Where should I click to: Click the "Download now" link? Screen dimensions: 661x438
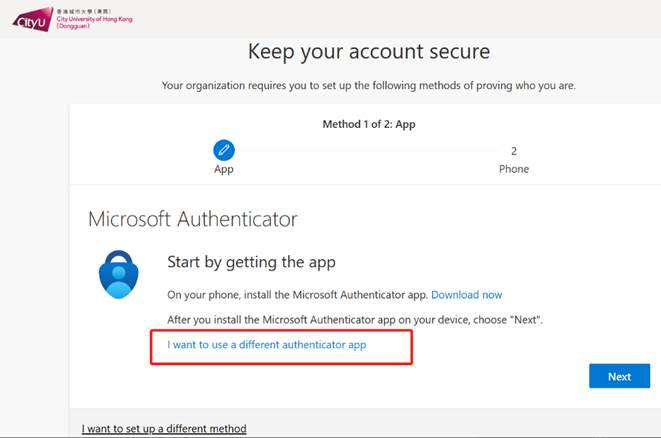[x=466, y=295]
